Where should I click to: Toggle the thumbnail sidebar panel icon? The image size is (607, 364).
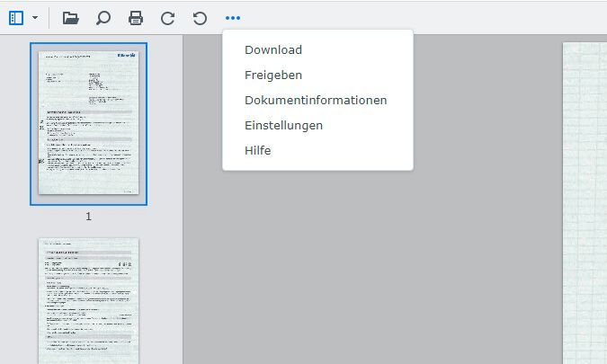pyautogui.click(x=16, y=18)
